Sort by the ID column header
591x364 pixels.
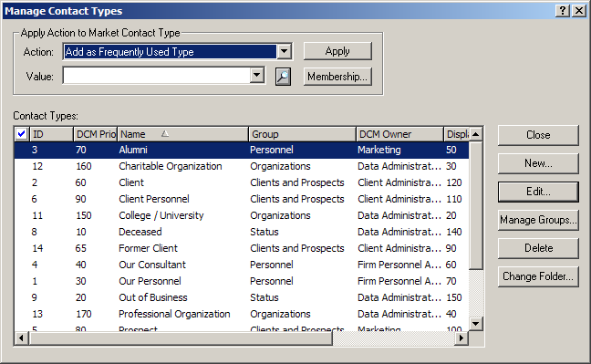[x=51, y=134]
